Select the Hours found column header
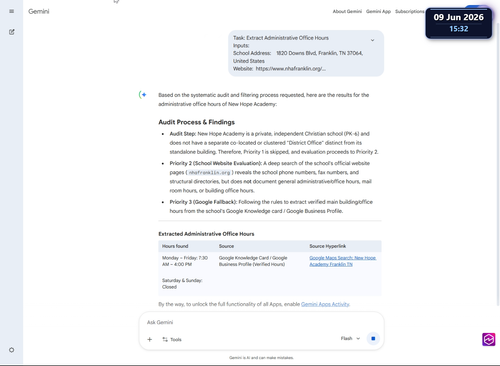Screen dimensions: 500x366 (175, 246)
